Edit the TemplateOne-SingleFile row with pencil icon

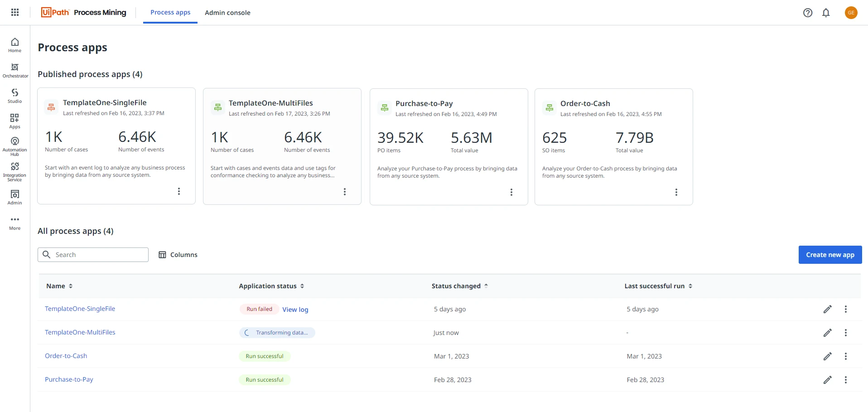point(828,309)
